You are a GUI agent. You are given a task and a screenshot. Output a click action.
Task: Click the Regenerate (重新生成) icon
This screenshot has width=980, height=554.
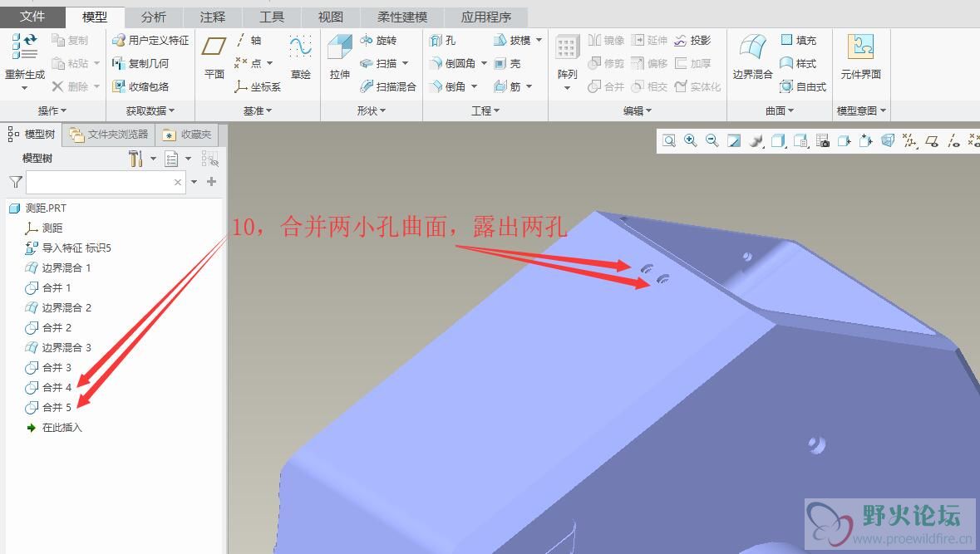pyautogui.click(x=24, y=47)
